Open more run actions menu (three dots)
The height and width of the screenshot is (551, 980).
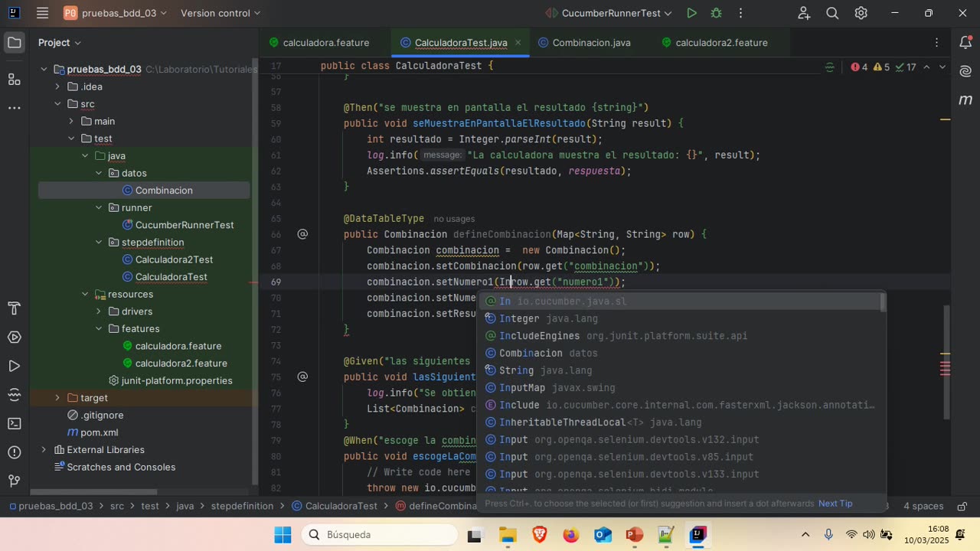click(740, 13)
